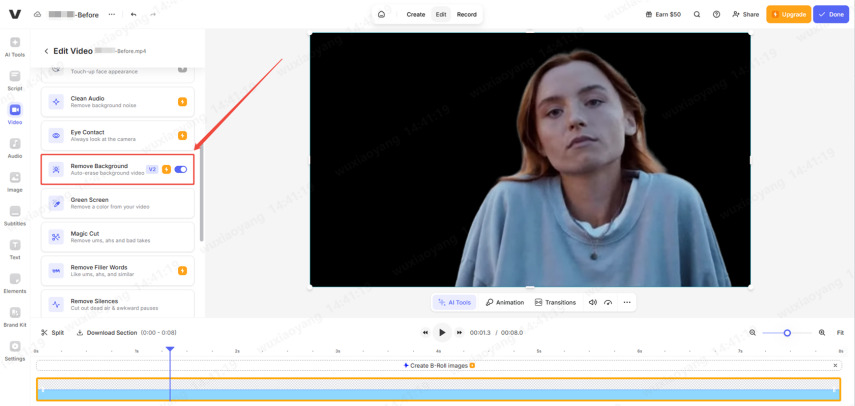The width and height of the screenshot is (855, 406).
Task: Click the project name ending in -Before
Action: pyautogui.click(x=74, y=15)
